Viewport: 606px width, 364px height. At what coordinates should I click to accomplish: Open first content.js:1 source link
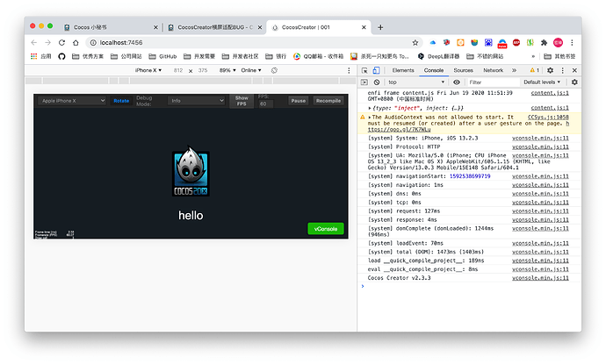(x=550, y=93)
